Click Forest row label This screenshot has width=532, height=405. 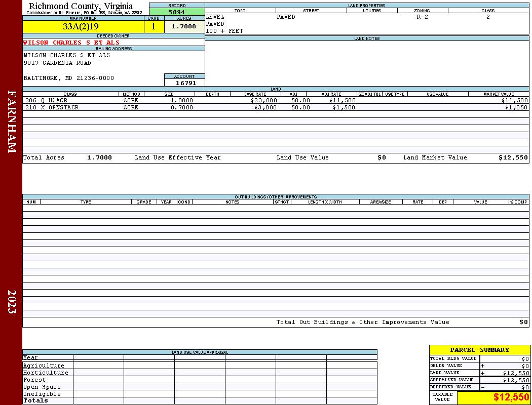pyautogui.click(x=34, y=380)
